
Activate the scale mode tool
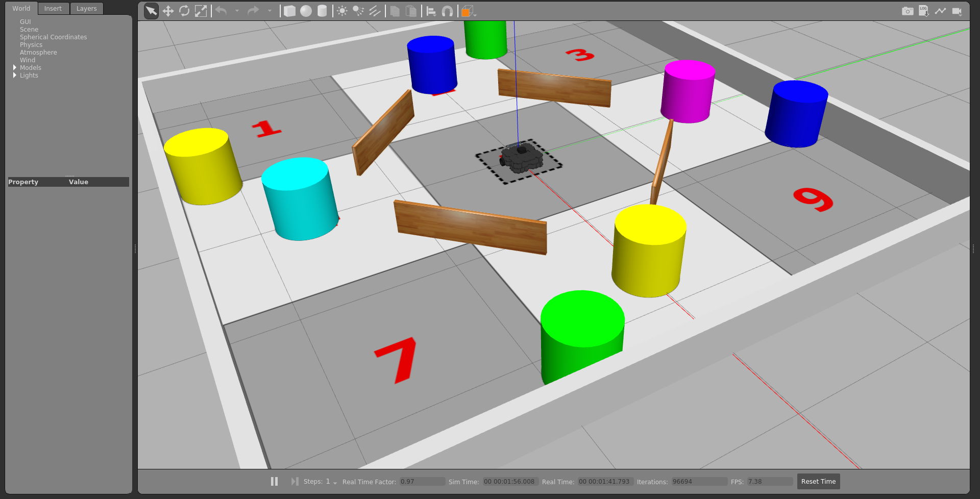click(201, 11)
